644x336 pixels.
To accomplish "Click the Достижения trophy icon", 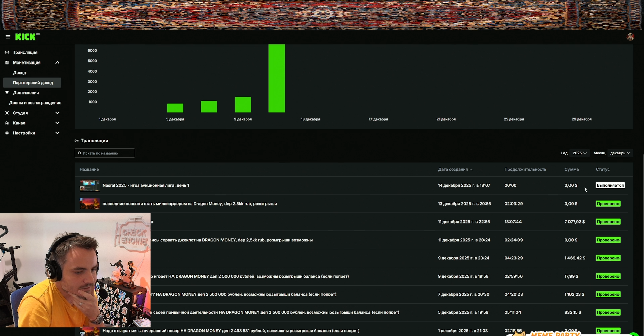I will 7,93.
